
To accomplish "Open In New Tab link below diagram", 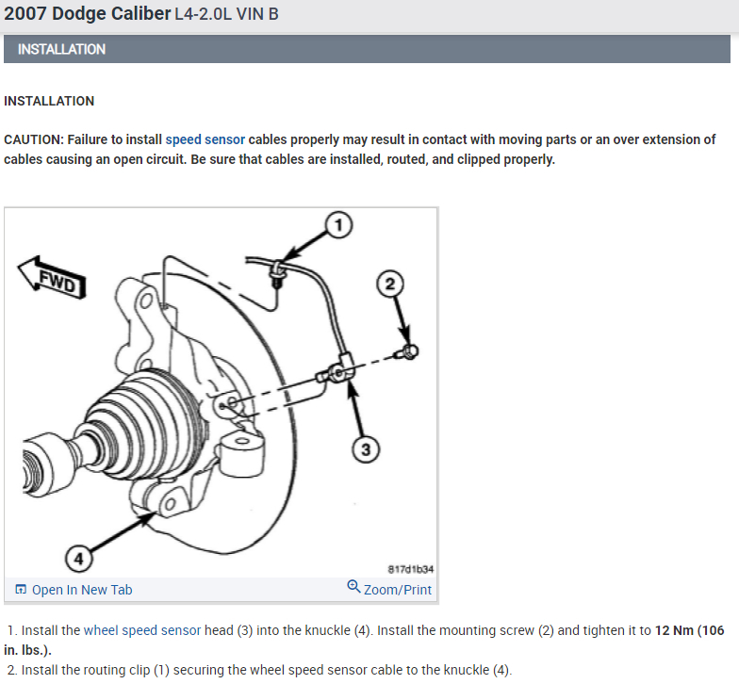I will 82,590.
